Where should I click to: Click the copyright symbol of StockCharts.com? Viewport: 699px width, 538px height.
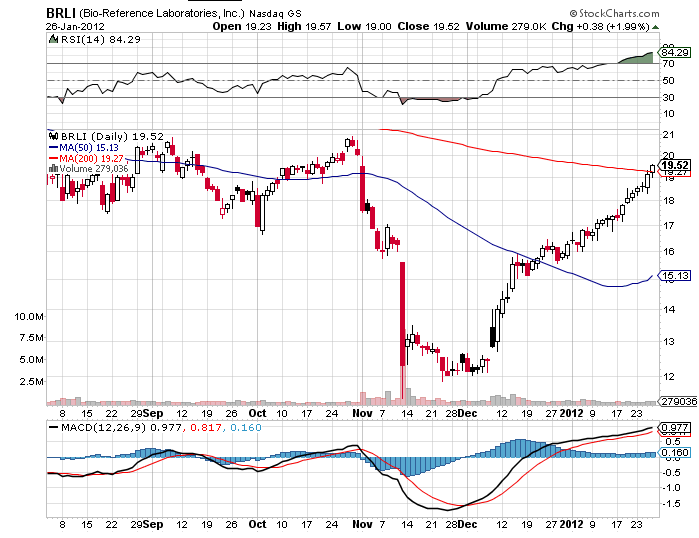[573, 13]
